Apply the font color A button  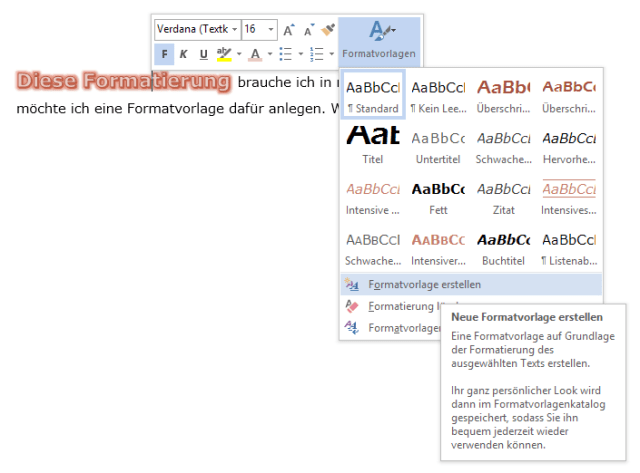pyautogui.click(x=255, y=54)
